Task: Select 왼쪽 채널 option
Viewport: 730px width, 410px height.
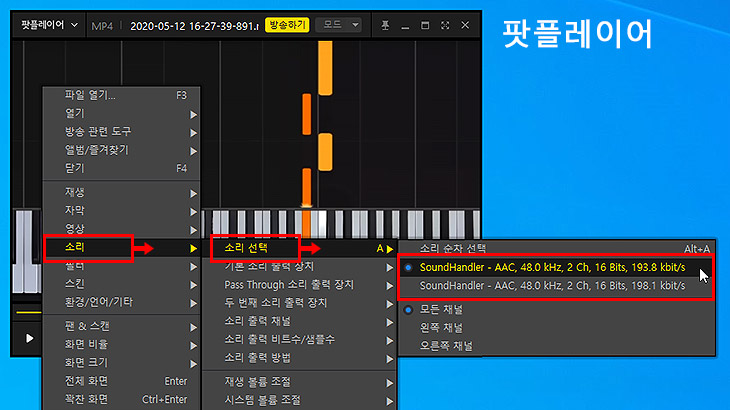Action: tap(556, 328)
